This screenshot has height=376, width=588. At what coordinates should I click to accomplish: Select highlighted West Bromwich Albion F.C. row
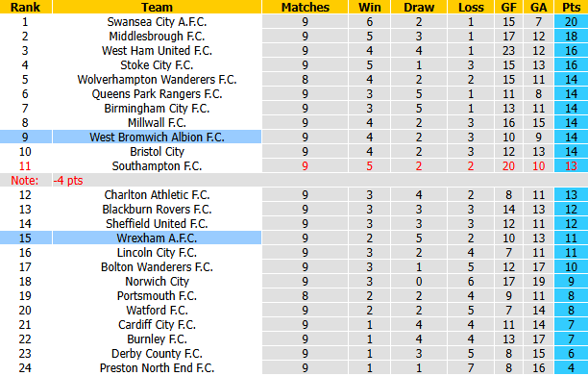click(294, 137)
